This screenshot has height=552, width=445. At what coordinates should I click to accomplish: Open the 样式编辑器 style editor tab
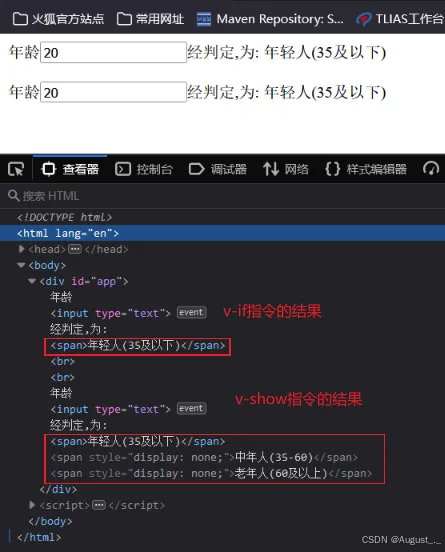click(366, 169)
